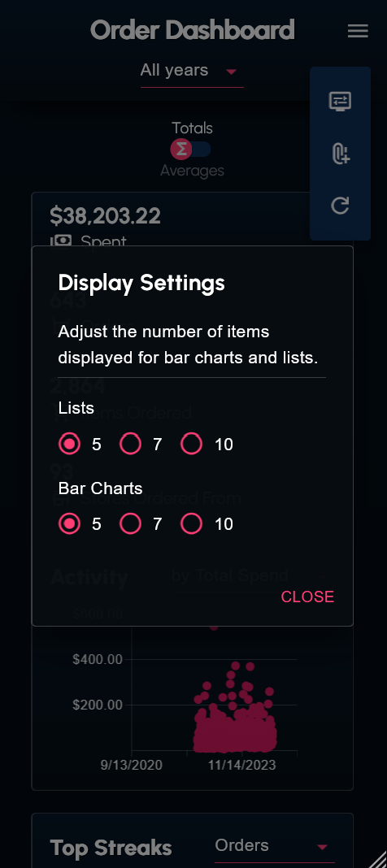Expand the All years dropdown
This screenshot has width=387, height=868.
(x=192, y=71)
